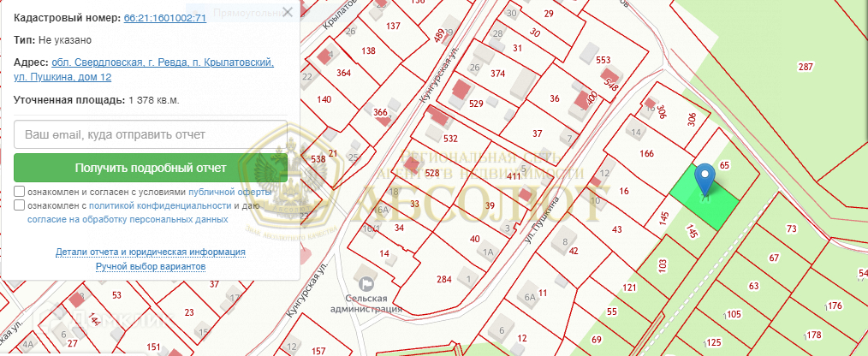Image resolution: width=868 pixels, height=356 pixels.
Task: Open the политикой конфиденциальности link
Action: (x=160, y=206)
